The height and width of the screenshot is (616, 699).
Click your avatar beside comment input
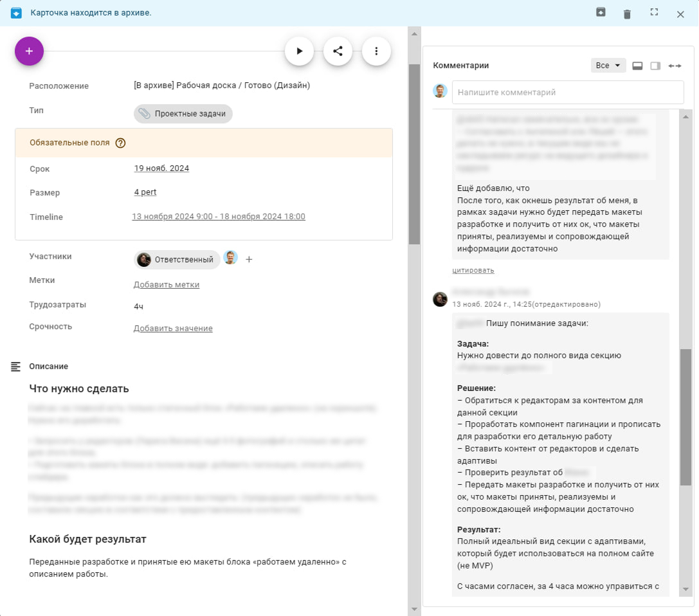coord(440,91)
